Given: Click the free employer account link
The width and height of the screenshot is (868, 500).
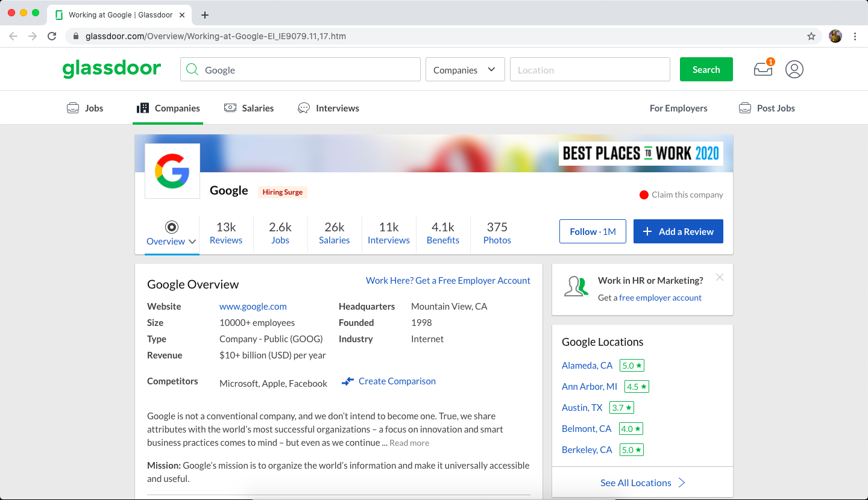Looking at the screenshot, I should 660,298.
